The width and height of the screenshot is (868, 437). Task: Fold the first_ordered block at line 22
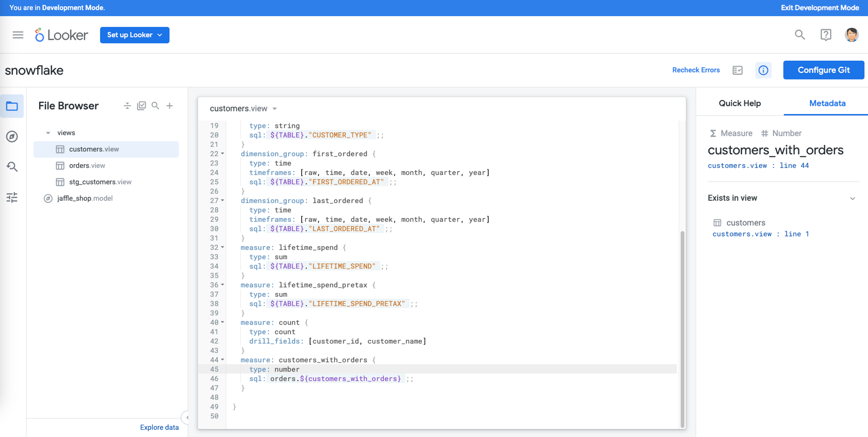[223, 153]
